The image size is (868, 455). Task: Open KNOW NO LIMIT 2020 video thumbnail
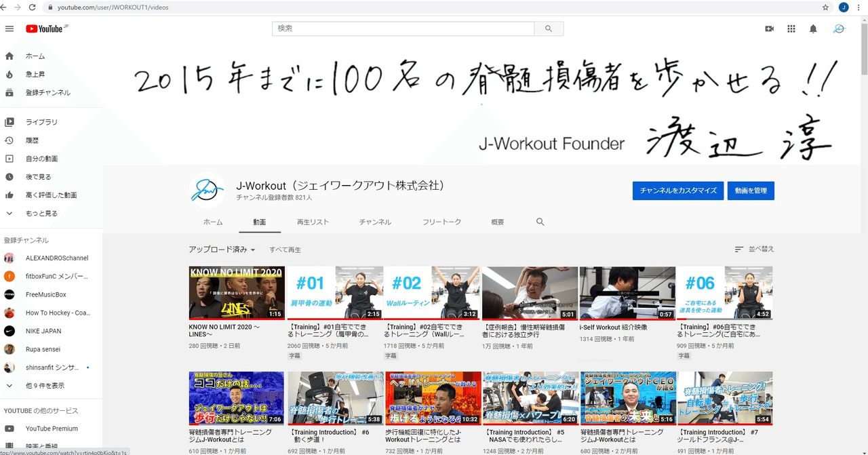point(237,293)
